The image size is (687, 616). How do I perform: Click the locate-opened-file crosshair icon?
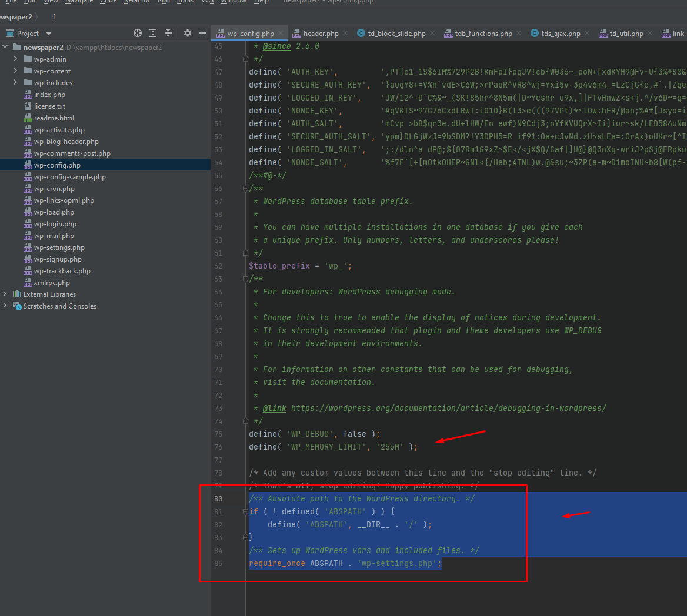[x=138, y=33]
